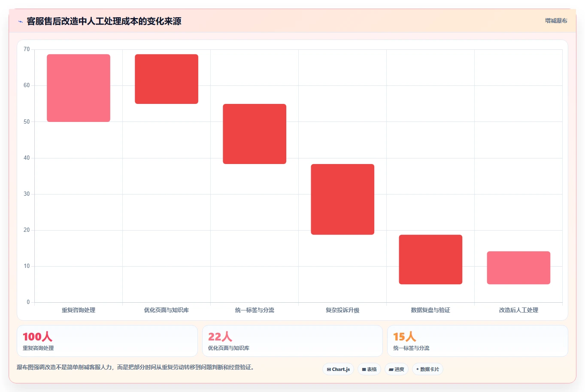Click the x-axis label 重复咨询处理

coord(79,310)
